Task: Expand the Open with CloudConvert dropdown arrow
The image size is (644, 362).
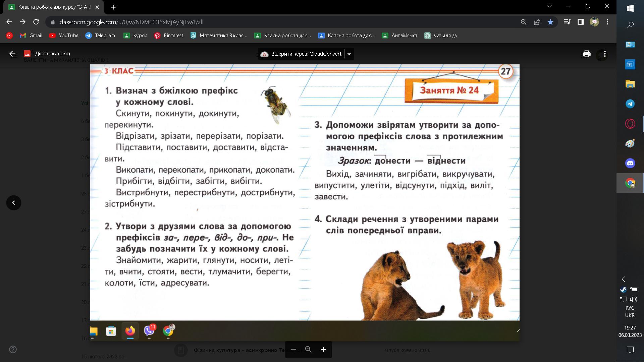Action: coord(349,54)
